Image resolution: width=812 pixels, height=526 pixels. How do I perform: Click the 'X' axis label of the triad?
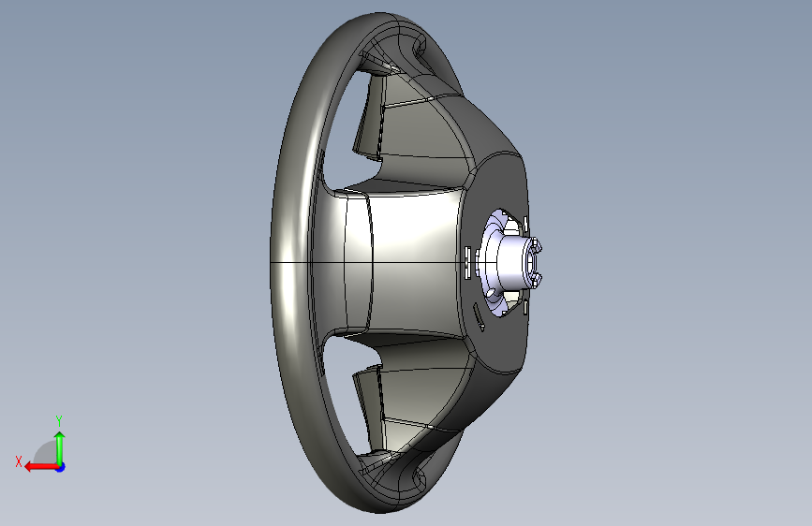click(x=19, y=461)
